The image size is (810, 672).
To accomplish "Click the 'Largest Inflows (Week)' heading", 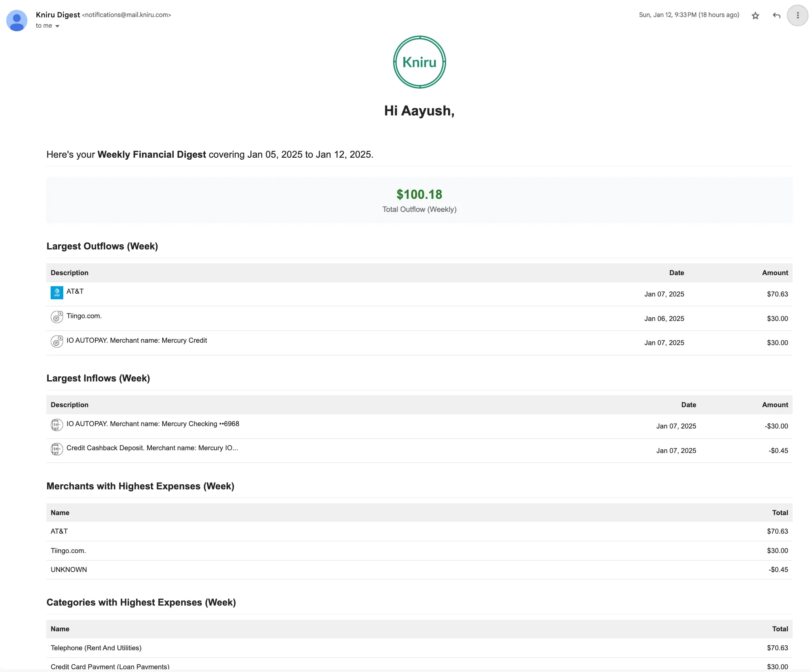I will click(98, 378).
